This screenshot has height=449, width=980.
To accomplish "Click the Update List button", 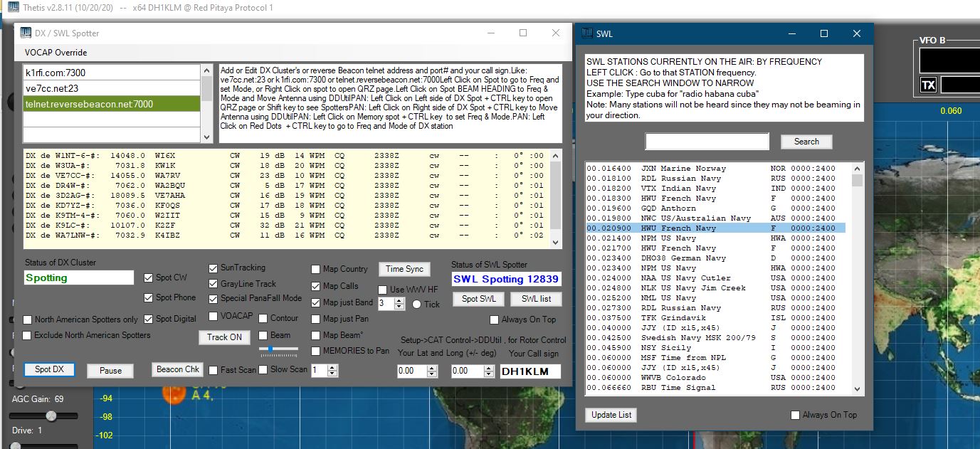I will pos(611,415).
